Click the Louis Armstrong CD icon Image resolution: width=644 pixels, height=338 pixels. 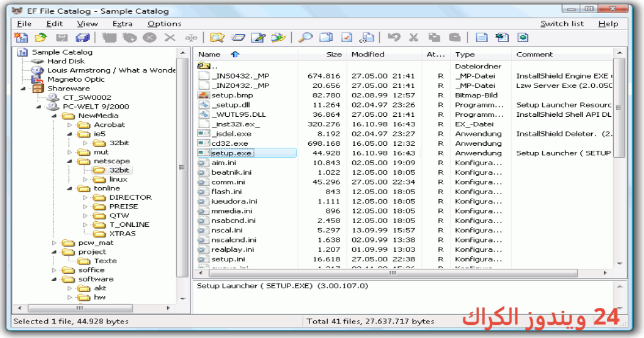[37, 70]
